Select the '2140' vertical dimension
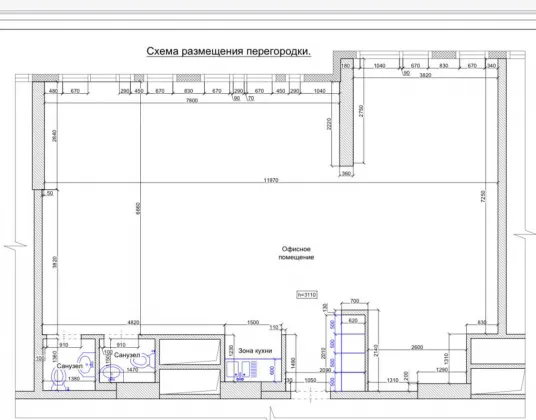 click(376, 351)
